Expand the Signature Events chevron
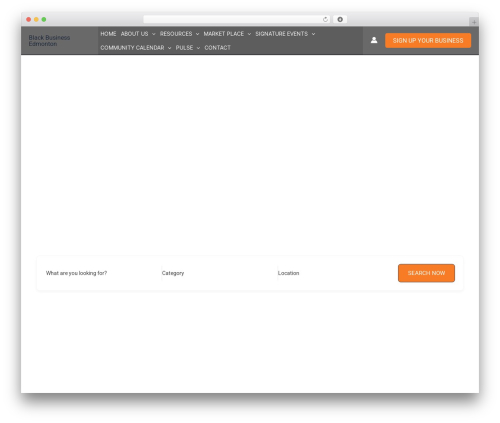 click(313, 34)
